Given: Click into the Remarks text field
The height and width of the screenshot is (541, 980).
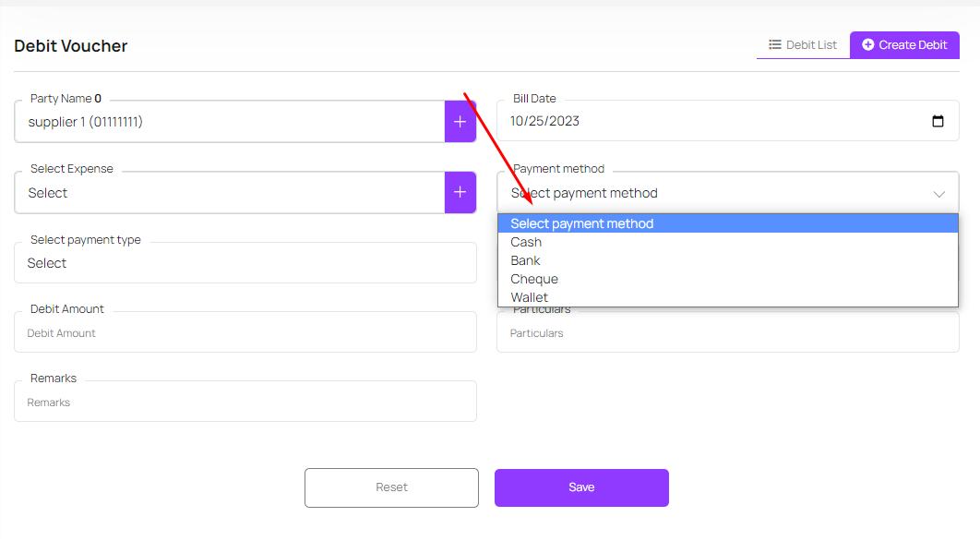Looking at the screenshot, I should pos(245,403).
